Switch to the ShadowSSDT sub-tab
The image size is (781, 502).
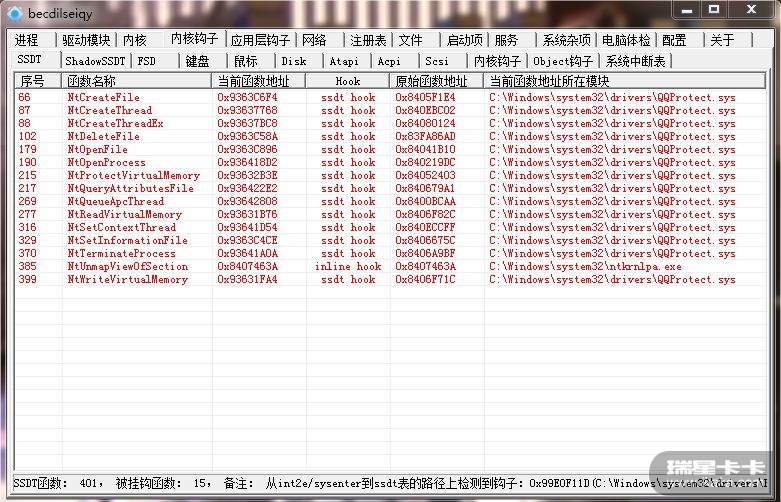coord(95,61)
